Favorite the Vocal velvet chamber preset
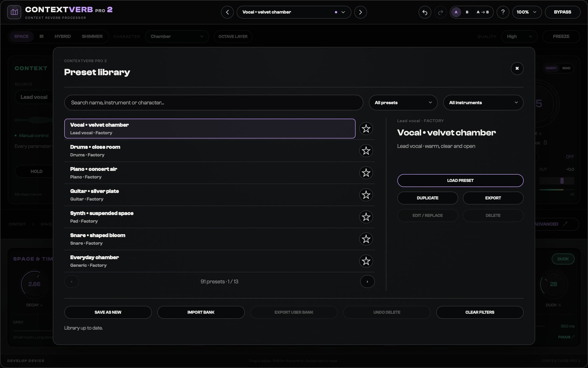 pyautogui.click(x=366, y=129)
